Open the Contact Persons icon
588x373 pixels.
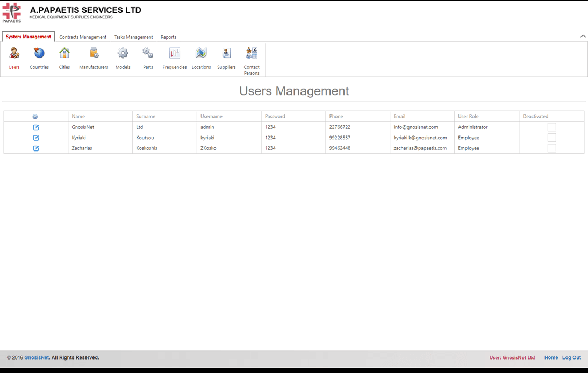(252, 54)
